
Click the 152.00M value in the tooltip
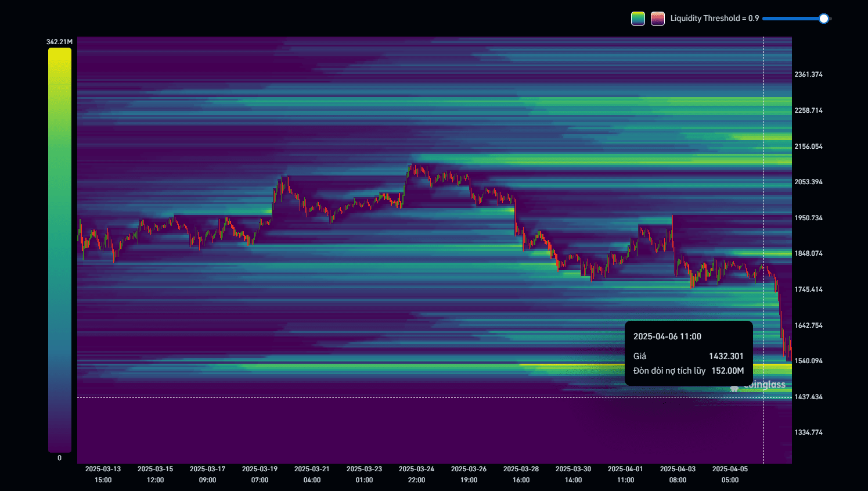point(727,371)
